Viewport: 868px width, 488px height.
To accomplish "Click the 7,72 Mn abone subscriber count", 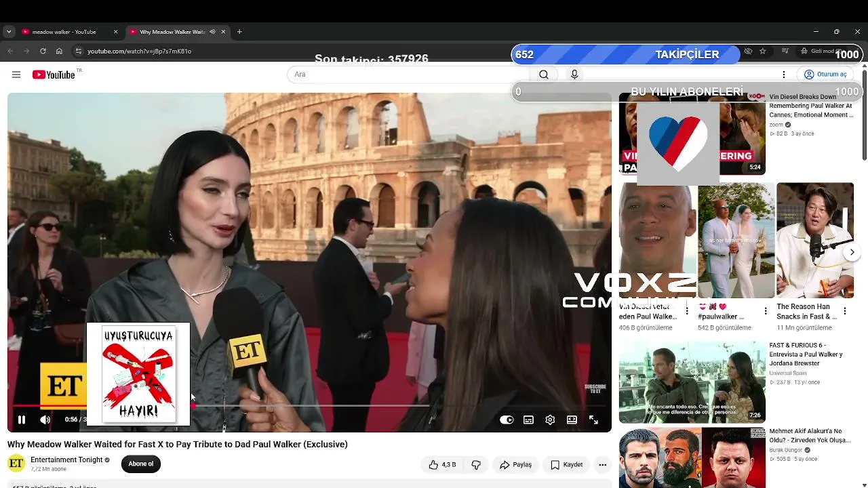I will pyautogui.click(x=48, y=469).
